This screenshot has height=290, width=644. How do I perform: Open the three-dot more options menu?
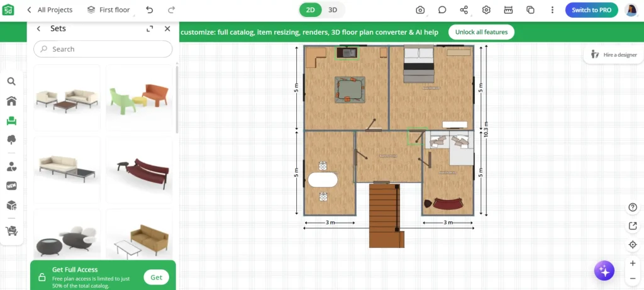point(552,10)
